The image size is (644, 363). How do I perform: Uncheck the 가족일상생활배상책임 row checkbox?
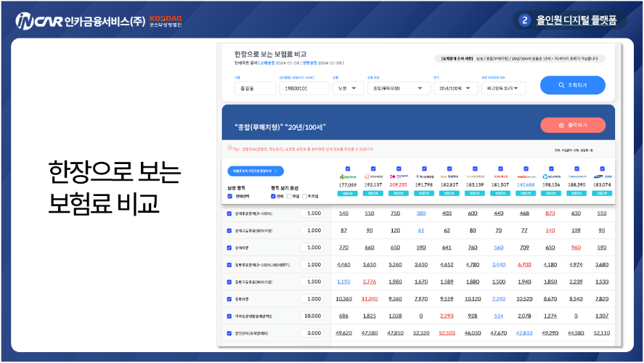(229, 317)
